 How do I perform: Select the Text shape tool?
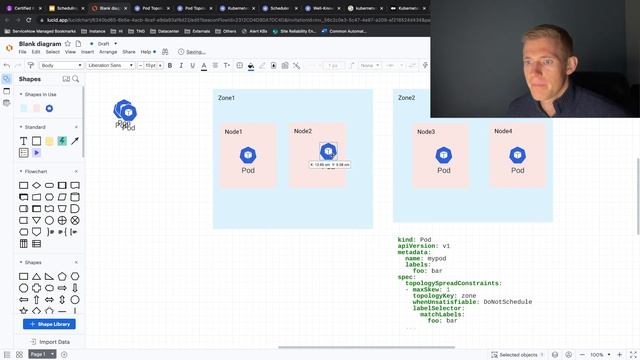(x=23, y=141)
